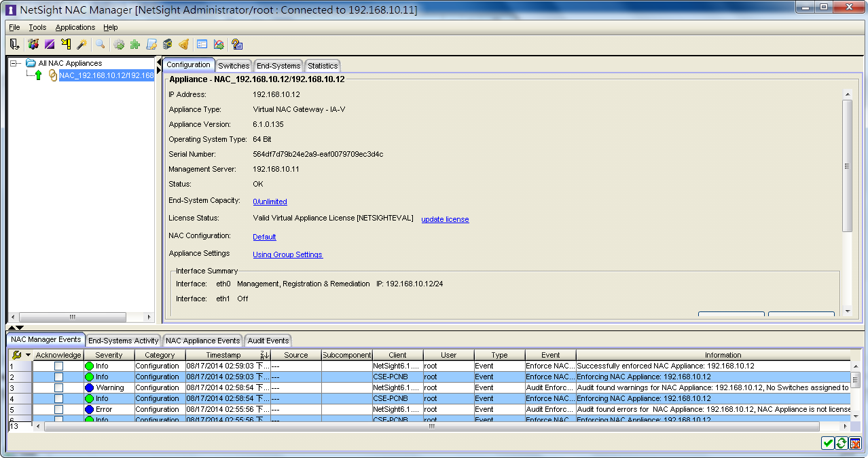Click down arrow of events table scrollbar
The width and height of the screenshot is (868, 458).
[855, 417]
